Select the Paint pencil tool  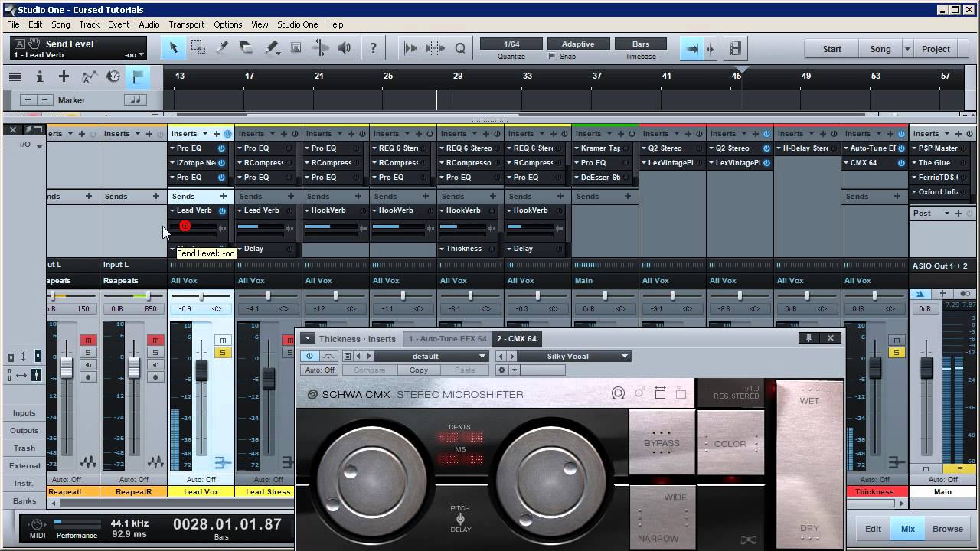click(271, 48)
